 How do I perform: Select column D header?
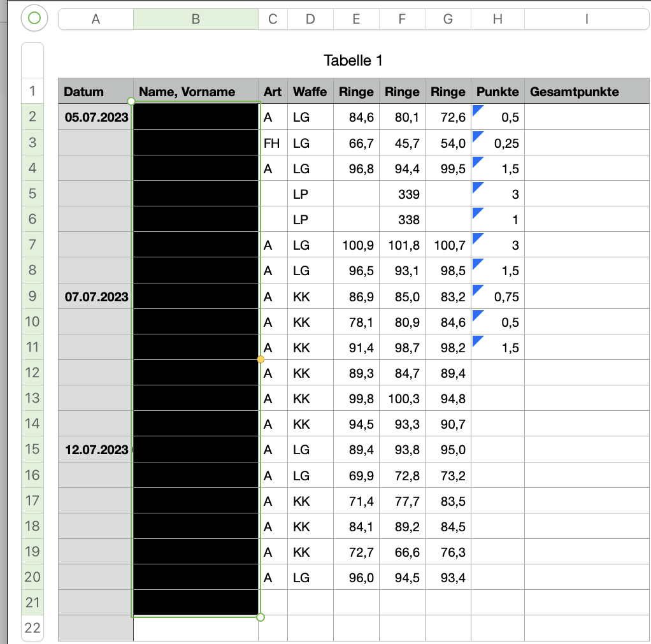pos(311,19)
